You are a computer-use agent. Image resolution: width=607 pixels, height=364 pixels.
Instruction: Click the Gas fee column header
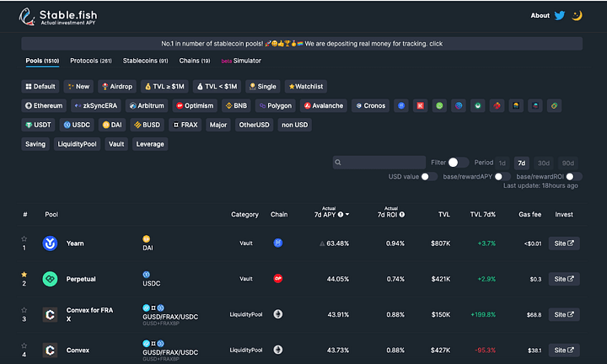click(530, 214)
